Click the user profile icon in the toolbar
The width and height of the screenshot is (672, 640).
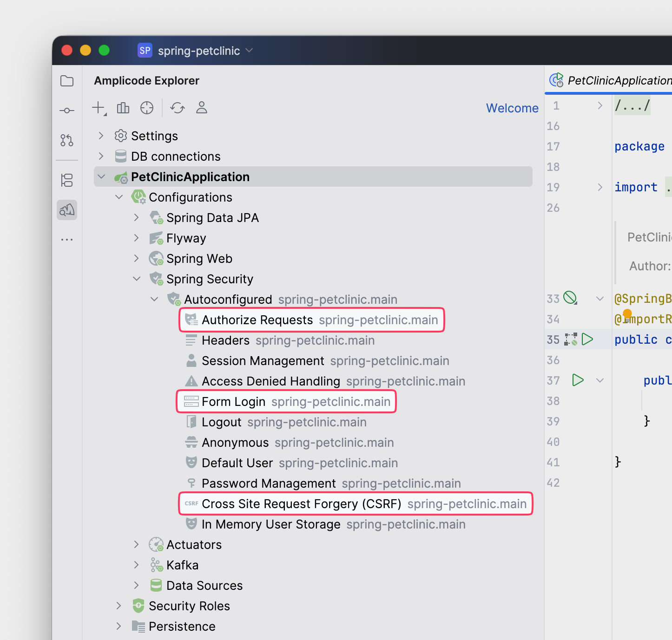point(201,108)
